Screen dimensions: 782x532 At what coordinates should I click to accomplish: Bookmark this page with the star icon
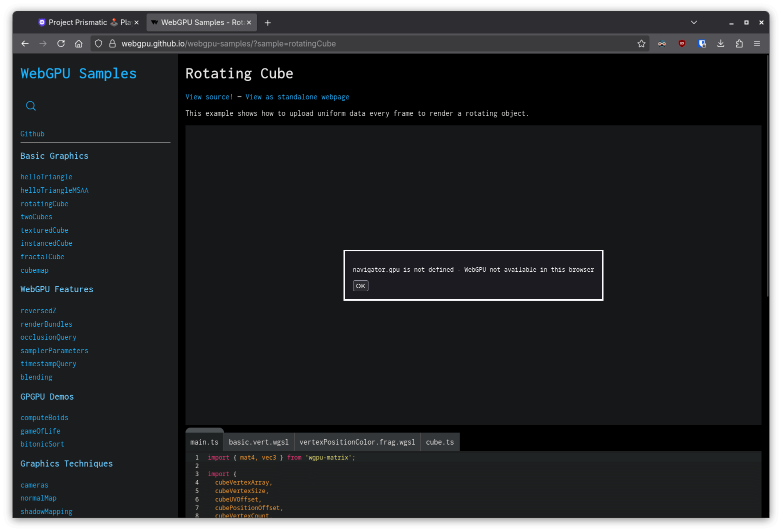tap(641, 43)
